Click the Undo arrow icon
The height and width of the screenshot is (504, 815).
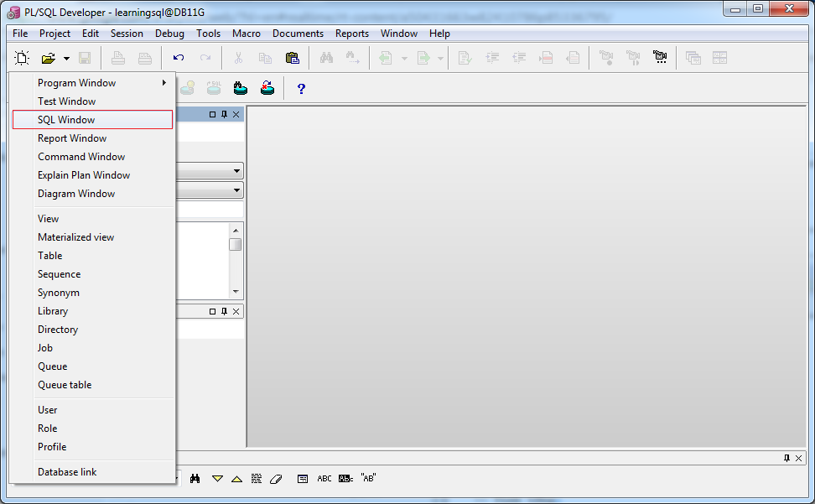pyautogui.click(x=179, y=58)
